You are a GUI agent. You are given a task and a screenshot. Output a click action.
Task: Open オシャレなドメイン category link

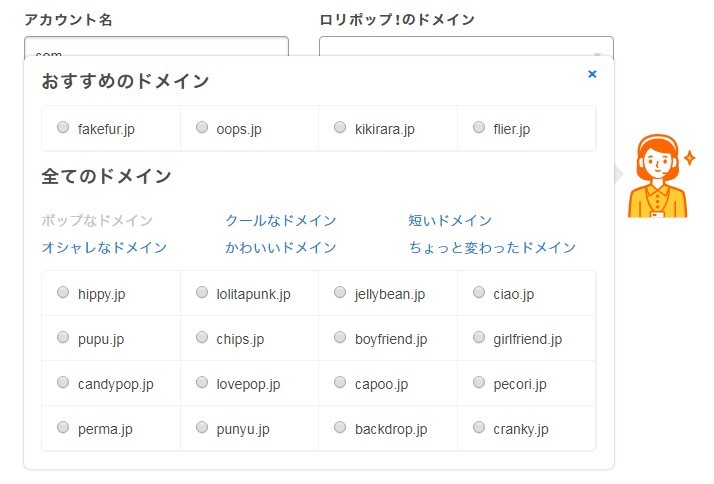coord(104,248)
